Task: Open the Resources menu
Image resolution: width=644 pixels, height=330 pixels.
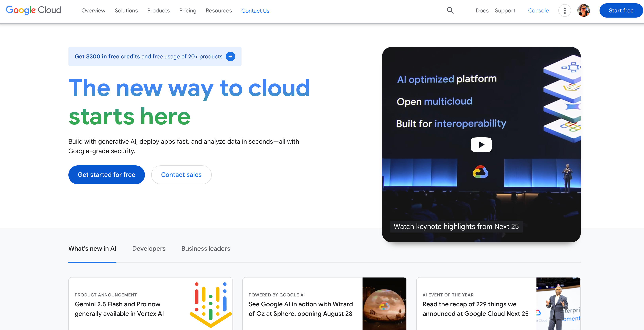Action: coord(219,10)
